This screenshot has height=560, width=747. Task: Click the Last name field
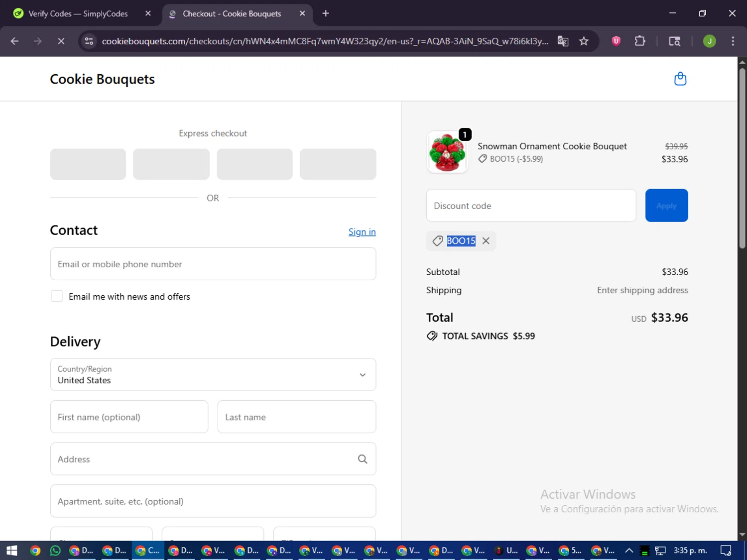297,417
